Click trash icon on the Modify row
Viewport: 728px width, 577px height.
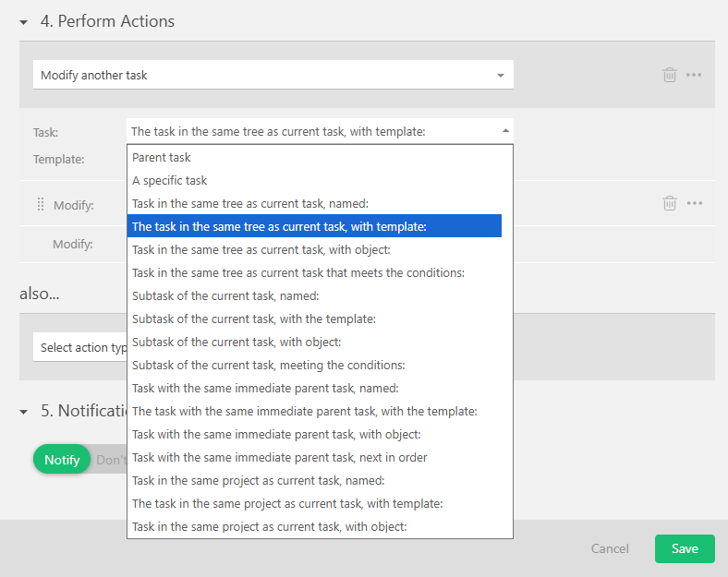670,203
